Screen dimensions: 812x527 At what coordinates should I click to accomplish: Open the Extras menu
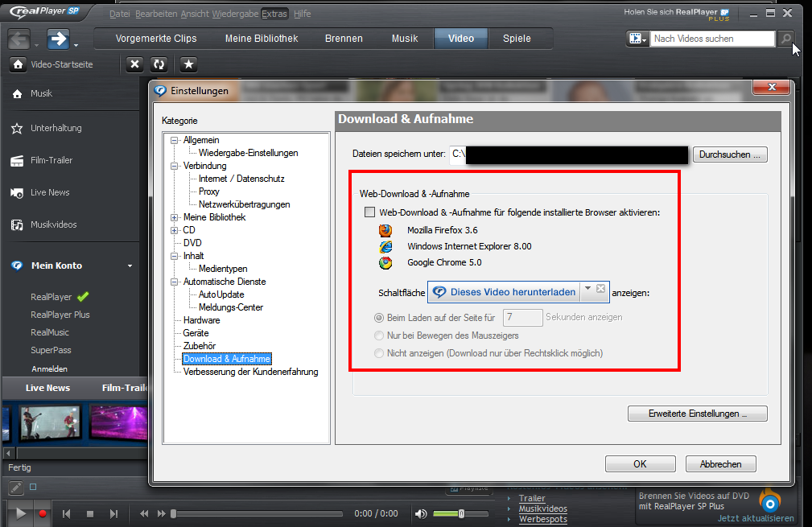click(x=274, y=14)
